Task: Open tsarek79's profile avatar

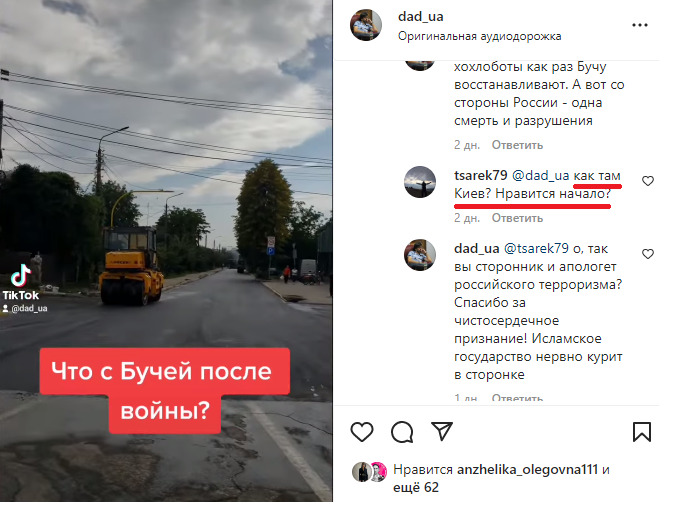Action: tap(420, 182)
